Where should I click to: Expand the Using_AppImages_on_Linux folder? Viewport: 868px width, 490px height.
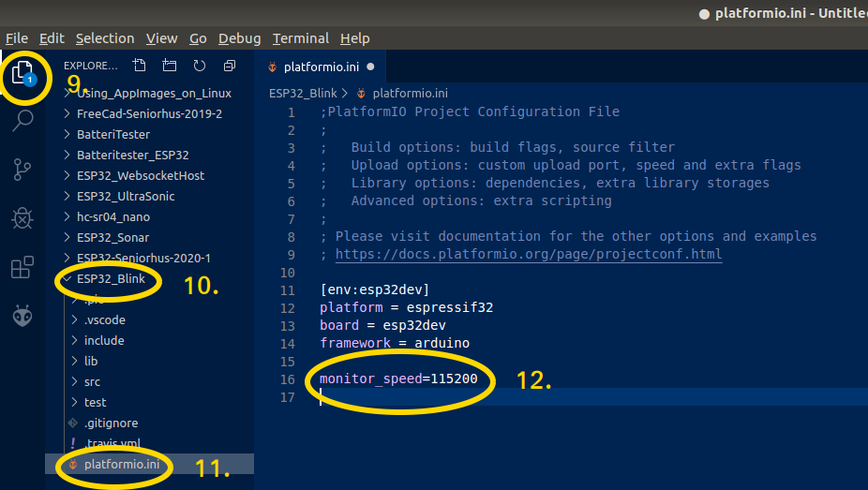(149, 93)
